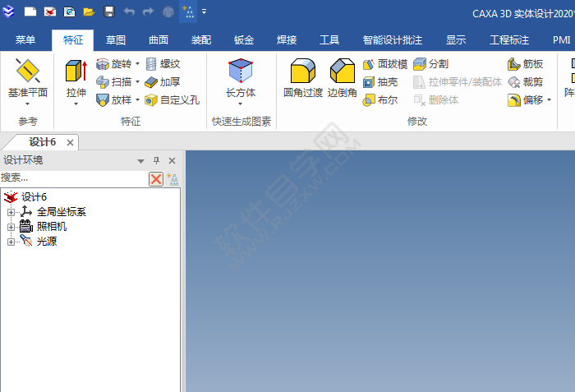This screenshot has width=575, height=392.
Task: Click the 筋板 rib tool
Action: tap(525, 63)
